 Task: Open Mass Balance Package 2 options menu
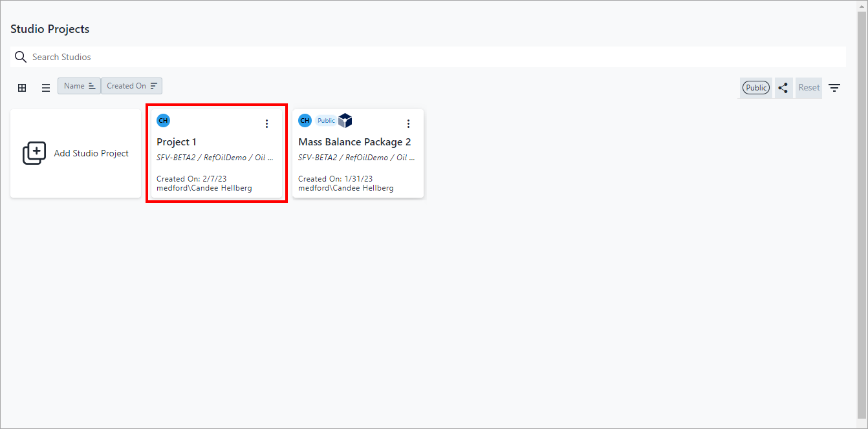408,124
